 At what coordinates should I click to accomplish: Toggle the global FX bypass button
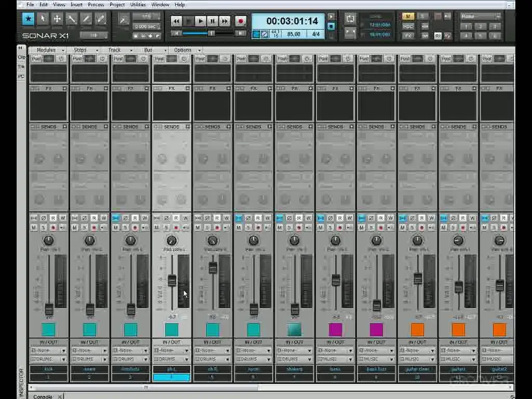pos(408,36)
